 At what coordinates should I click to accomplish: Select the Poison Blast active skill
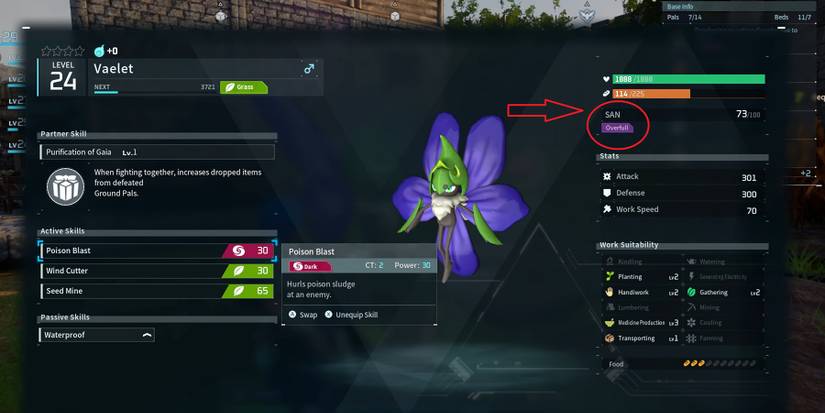[157, 251]
